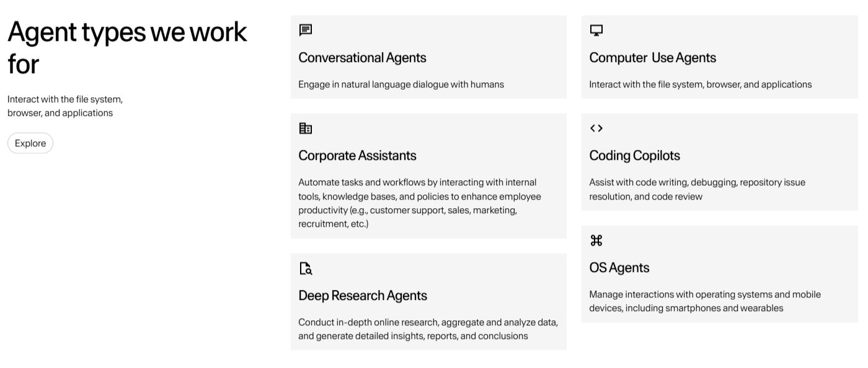Click the building icon above Corporate Assistants

pyautogui.click(x=305, y=128)
